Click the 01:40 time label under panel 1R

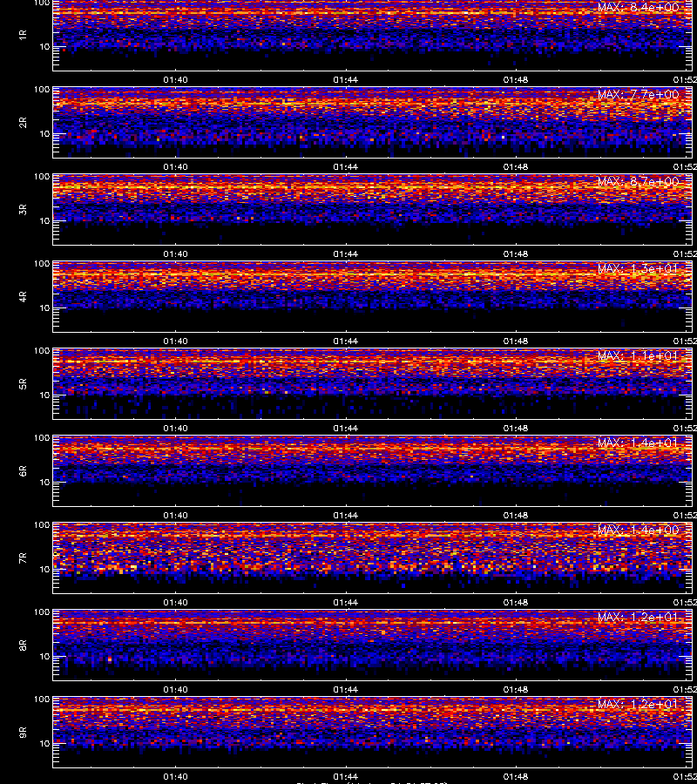(175, 79)
